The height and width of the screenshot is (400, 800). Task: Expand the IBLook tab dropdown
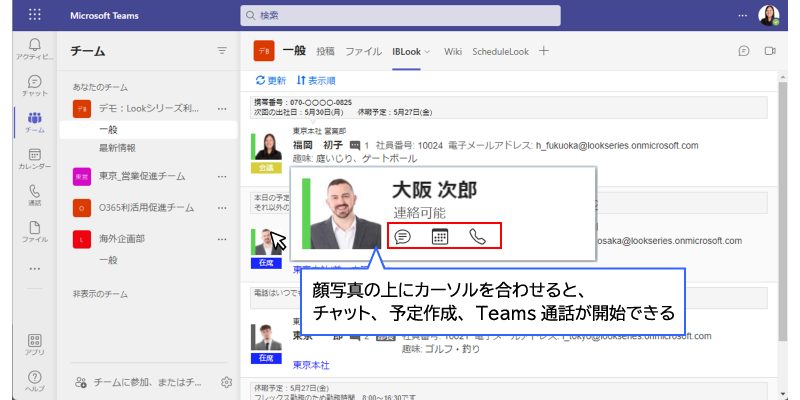pyautogui.click(x=427, y=51)
